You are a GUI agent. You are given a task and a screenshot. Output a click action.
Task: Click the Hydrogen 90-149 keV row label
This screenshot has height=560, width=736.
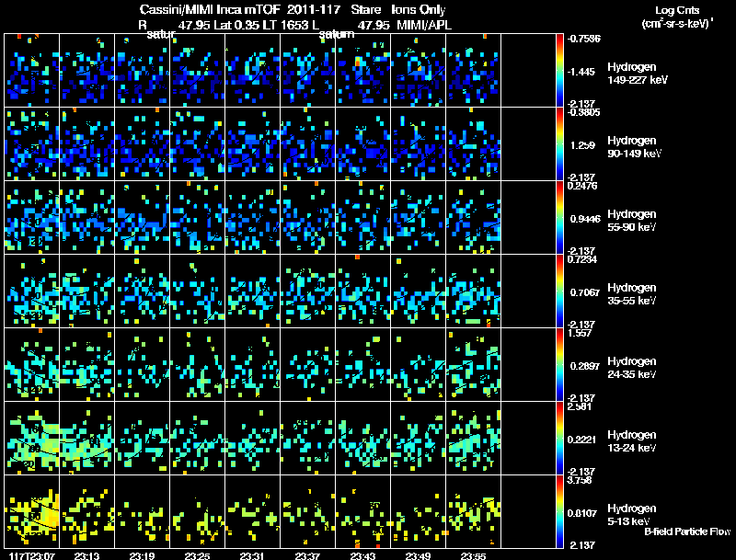pyautogui.click(x=634, y=147)
